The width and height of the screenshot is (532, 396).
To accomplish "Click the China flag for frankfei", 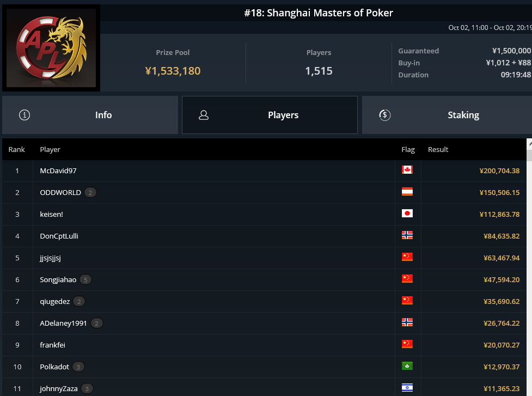I will [407, 344].
